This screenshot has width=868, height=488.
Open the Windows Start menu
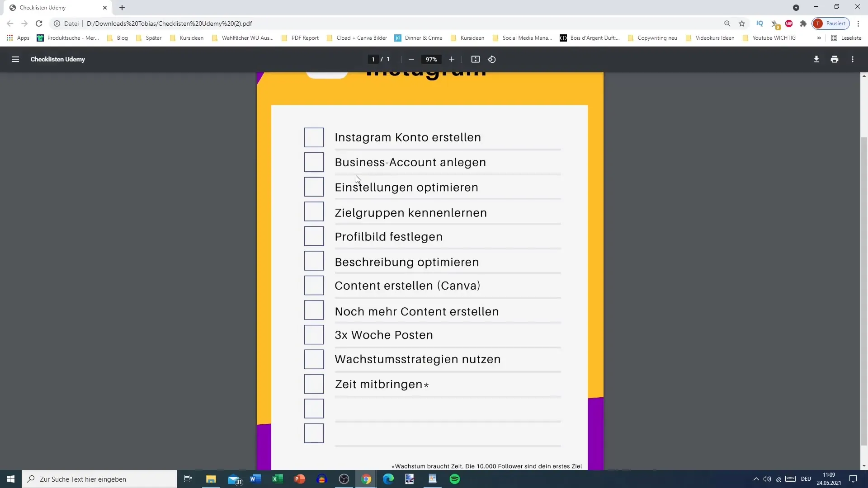click(11, 479)
